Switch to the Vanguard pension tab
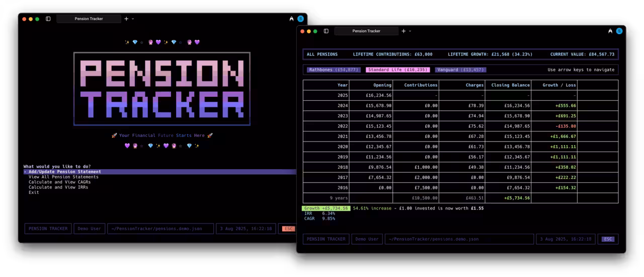Viewport: 644px width, 277px height. pyautogui.click(x=461, y=70)
